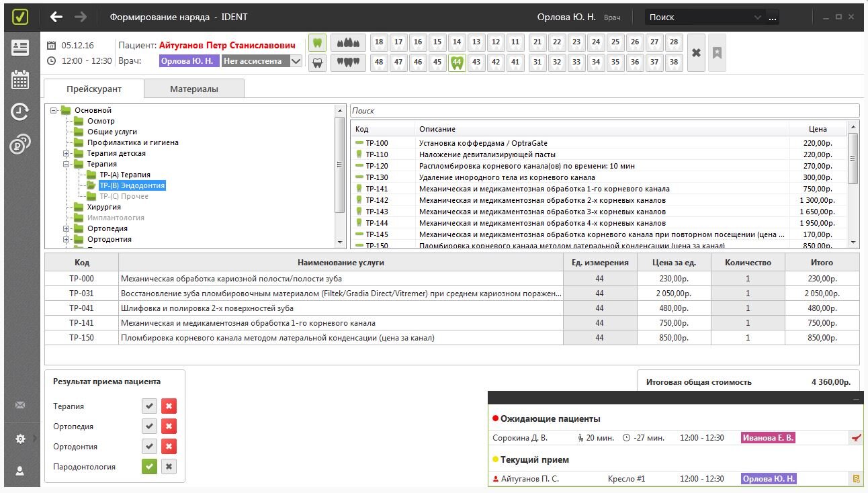The width and height of the screenshot is (868, 493).
Task: Expand the Ортопедия tree node
Action: click(x=66, y=228)
